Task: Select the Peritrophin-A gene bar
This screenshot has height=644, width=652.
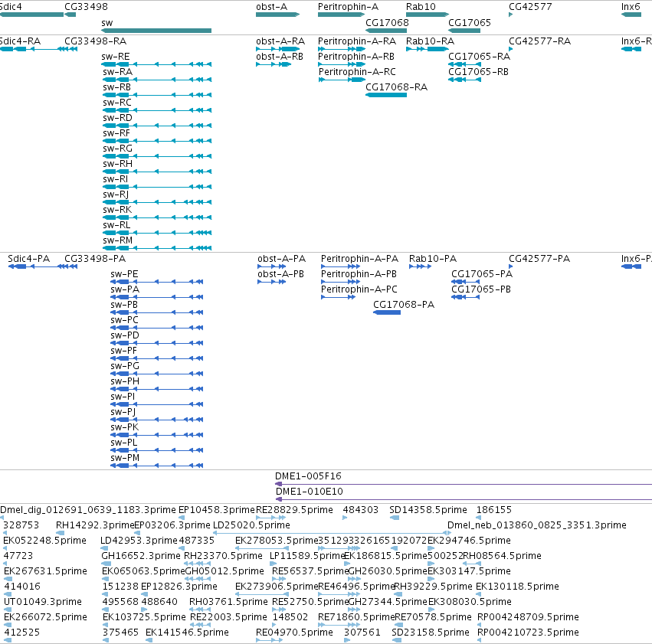Action: tap(342, 15)
